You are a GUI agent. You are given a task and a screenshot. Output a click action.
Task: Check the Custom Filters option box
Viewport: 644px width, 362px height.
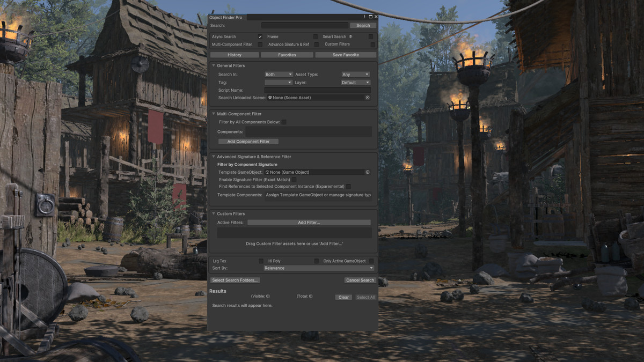pos(373,45)
